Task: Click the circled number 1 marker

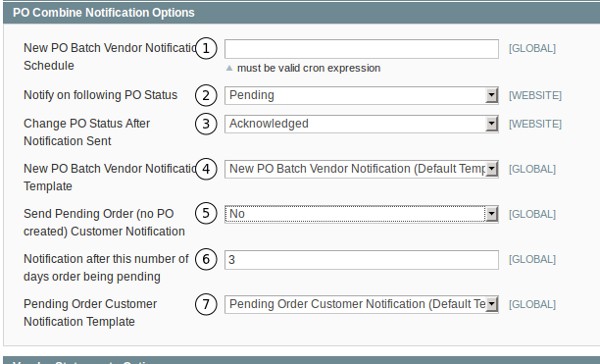Action: (x=206, y=49)
